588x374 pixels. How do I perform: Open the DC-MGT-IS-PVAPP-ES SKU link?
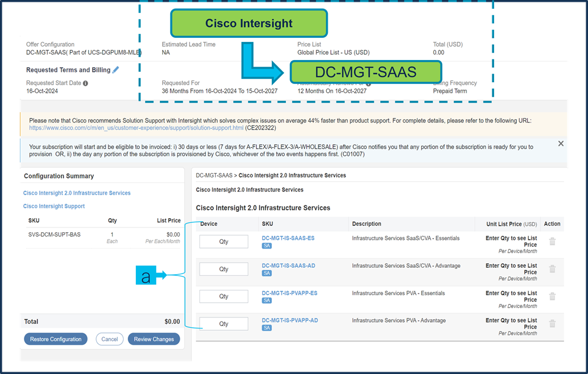(x=289, y=293)
